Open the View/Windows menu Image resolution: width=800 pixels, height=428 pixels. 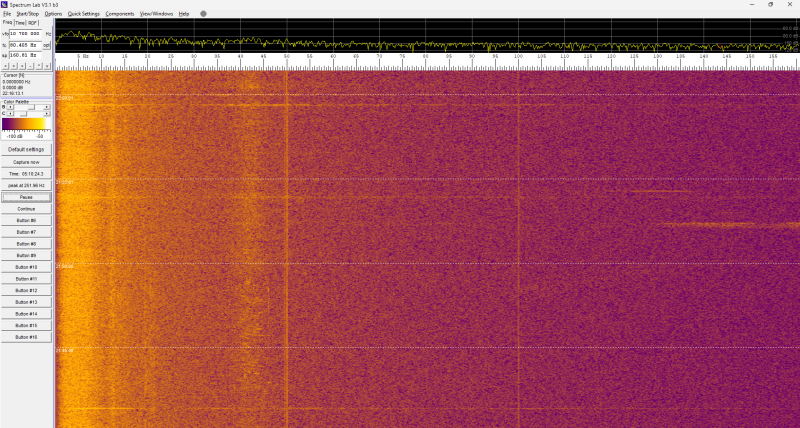click(157, 14)
